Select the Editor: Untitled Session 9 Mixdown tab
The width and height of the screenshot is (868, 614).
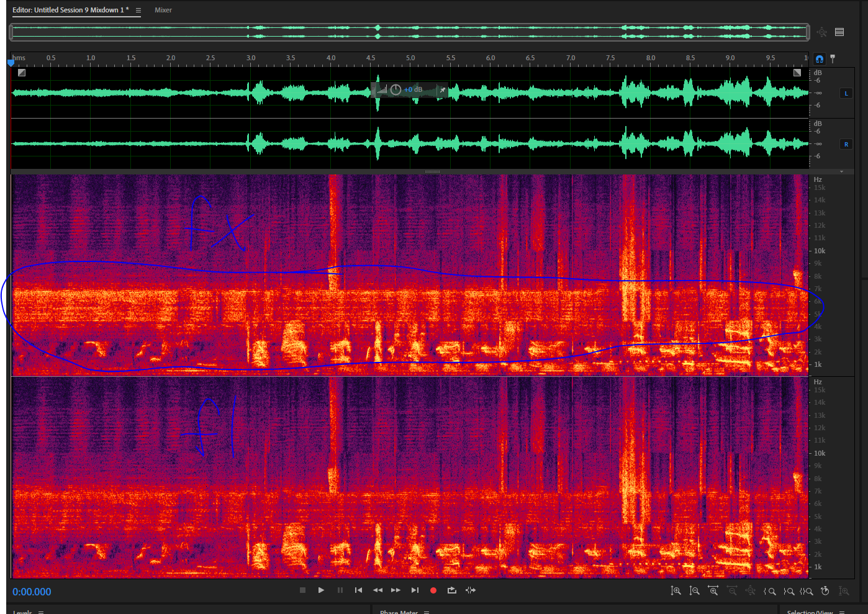pyautogui.click(x=70, y=11)
